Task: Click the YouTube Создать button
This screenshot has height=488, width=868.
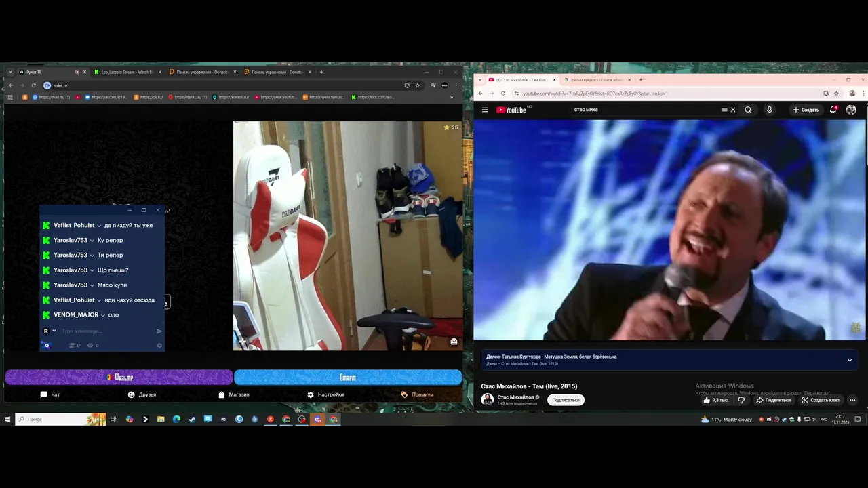Action: [806, 110]
